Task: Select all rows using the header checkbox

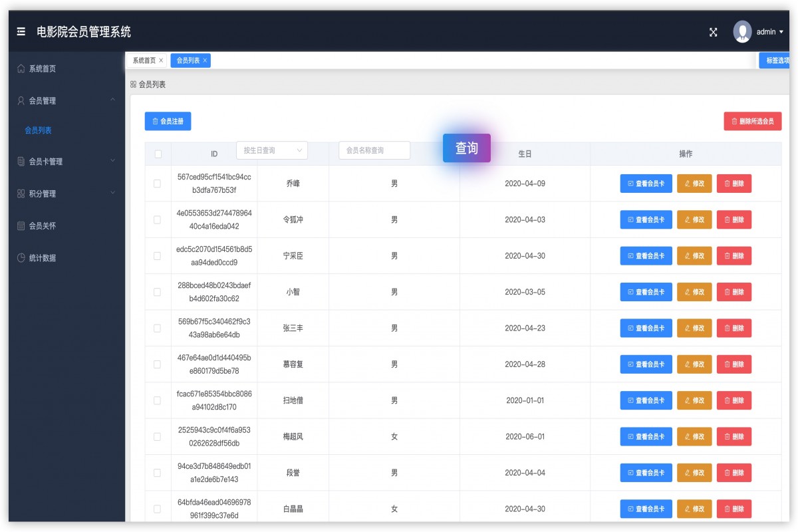Action: pyautogui.click(x=158, y=154)
